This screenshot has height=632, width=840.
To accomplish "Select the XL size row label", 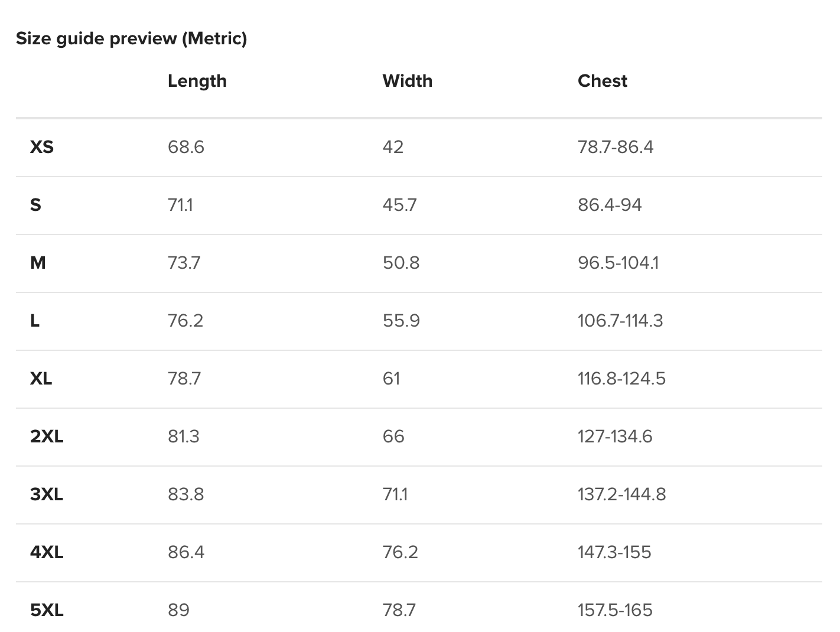I will coord(41,379).
